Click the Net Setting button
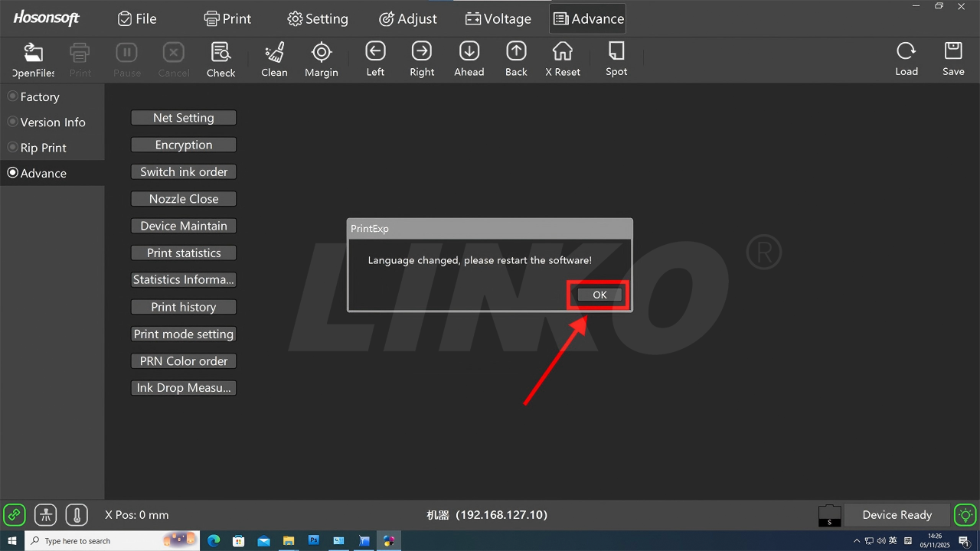This screenshot has height=551, width=980. (184, 118)
